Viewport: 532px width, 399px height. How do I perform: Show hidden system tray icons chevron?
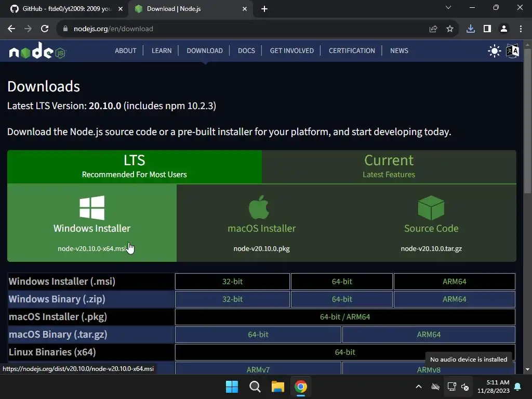419,387
